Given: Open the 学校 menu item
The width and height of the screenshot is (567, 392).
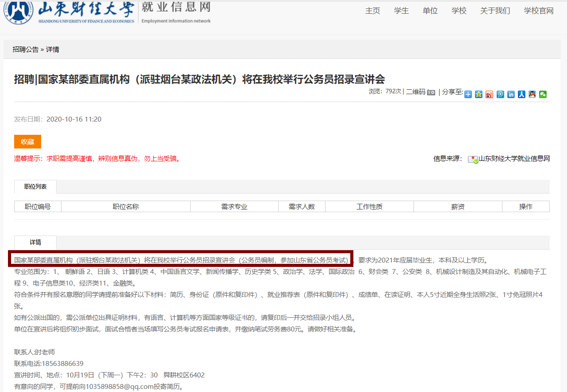Looking at the screenshot, I should (459, 11).
